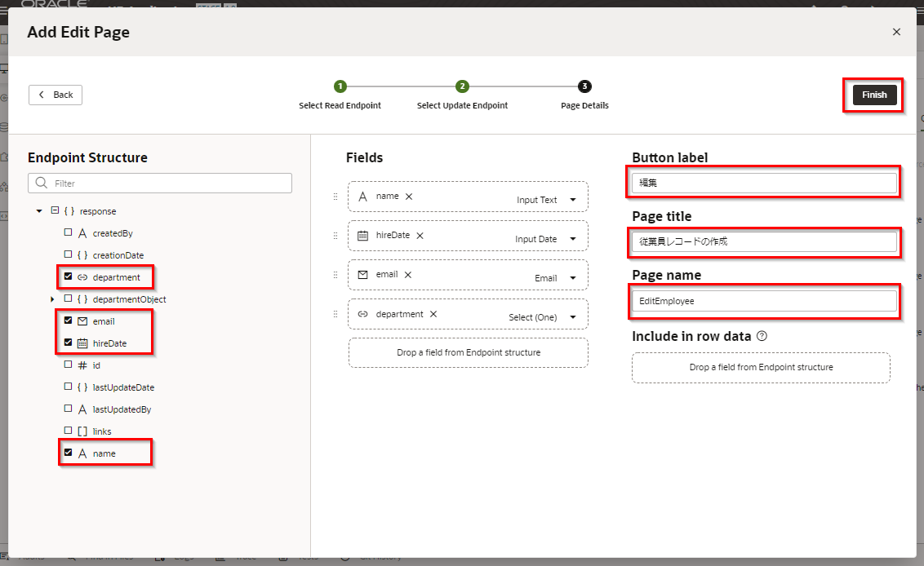Remove the name field with its X icon
The width and height of the screenshot is (924, 566).
coord(409,197)
